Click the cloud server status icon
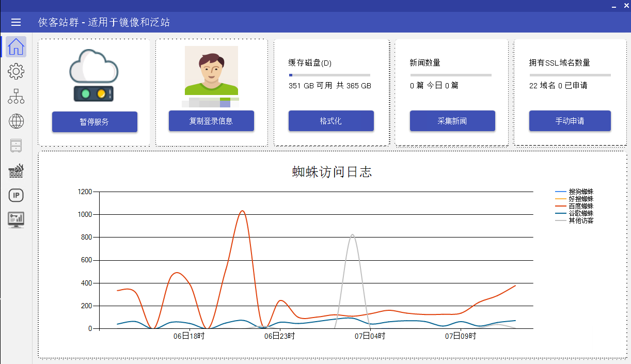Image resolution: width=631 pixels, height=364 pixels. point(94,75)
